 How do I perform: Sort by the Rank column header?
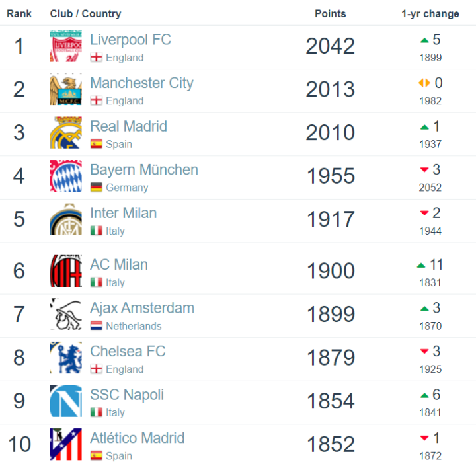pyautogui.click(x=19, y=13)
